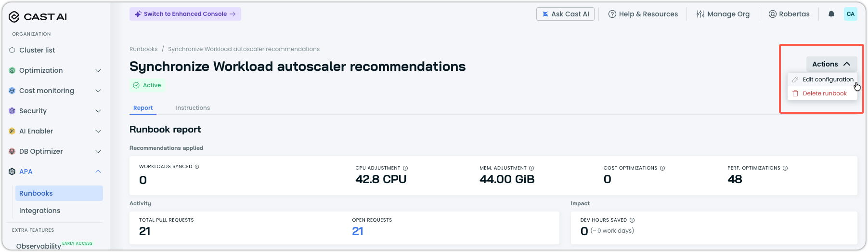
Task: Click info icon next to Workloads Synced
Action: coord(197,167)
